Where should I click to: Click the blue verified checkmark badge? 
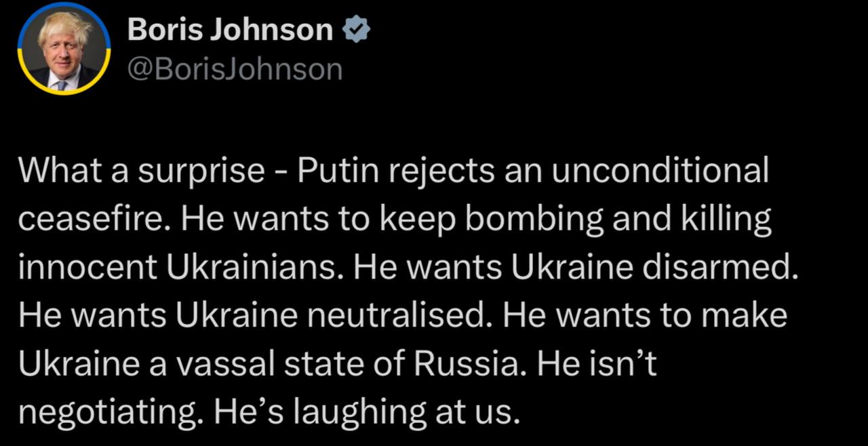click(x=355, y=31)
